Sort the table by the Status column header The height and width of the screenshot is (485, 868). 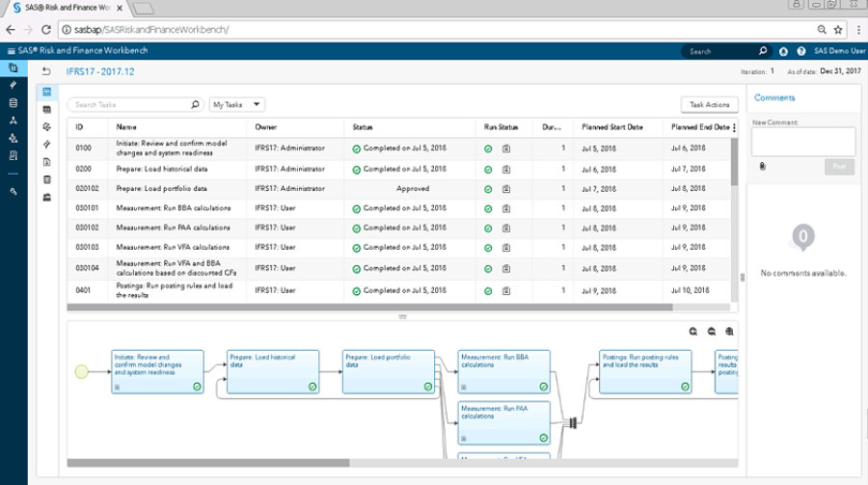363,127
